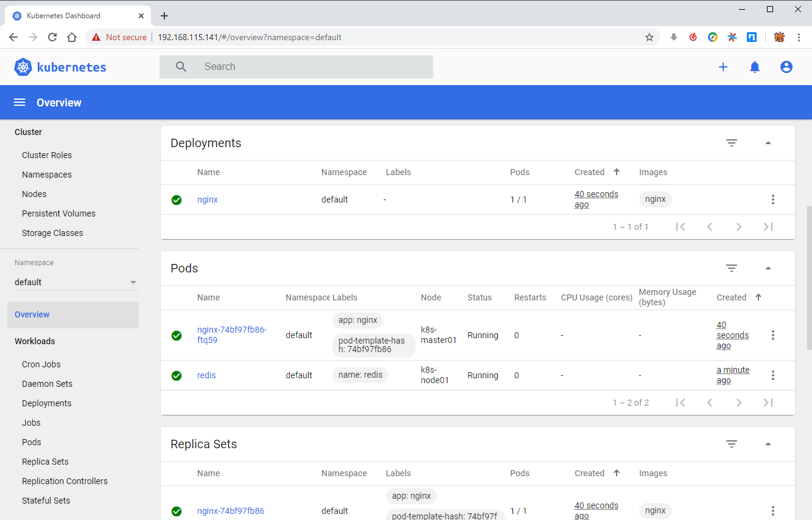Click the Search input field
The image size is (812, 520).
(296, 67)
